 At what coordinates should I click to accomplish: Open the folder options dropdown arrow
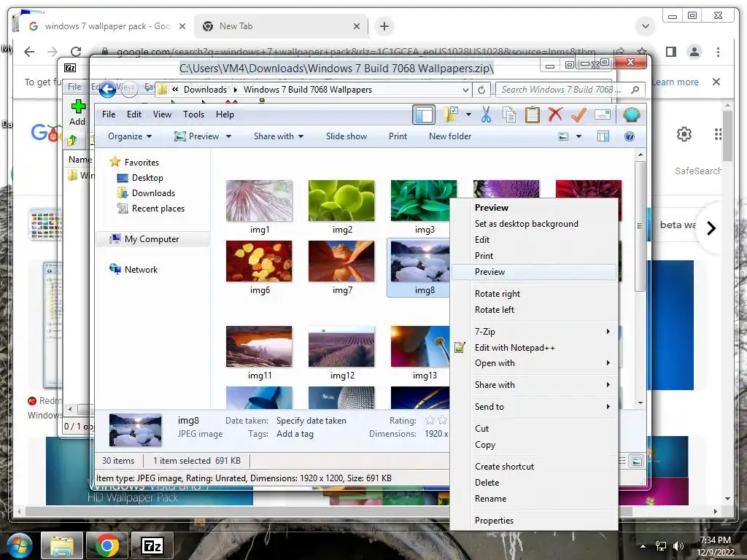468,114
